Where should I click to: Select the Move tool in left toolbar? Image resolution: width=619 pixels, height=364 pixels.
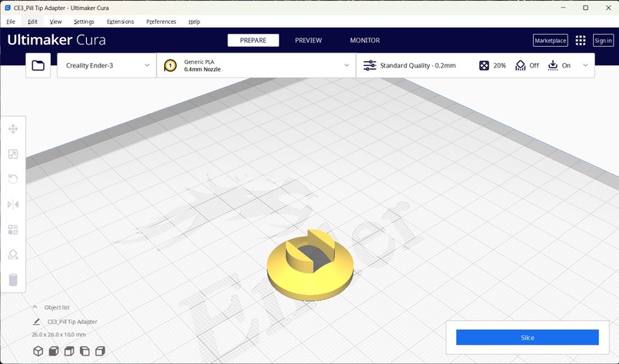point(13,129)
